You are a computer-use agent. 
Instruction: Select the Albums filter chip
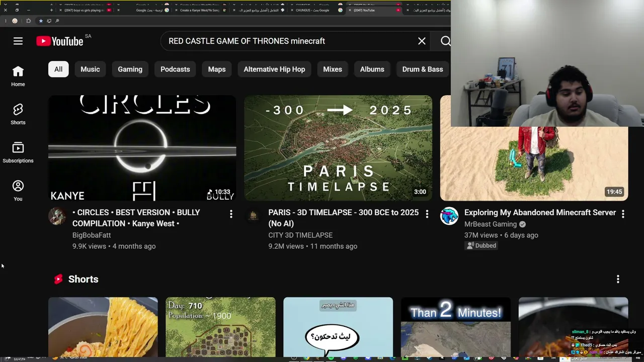372,69
